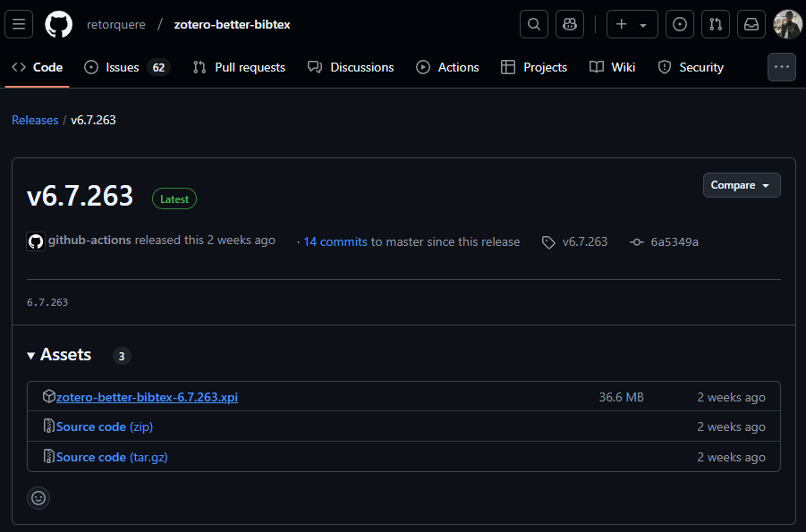Click the 6.7.263 release notes text

tap(47, 302)
